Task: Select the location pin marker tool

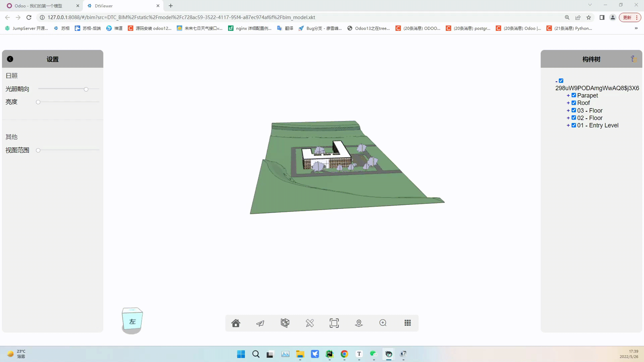Action: click(x=359, y=323)
